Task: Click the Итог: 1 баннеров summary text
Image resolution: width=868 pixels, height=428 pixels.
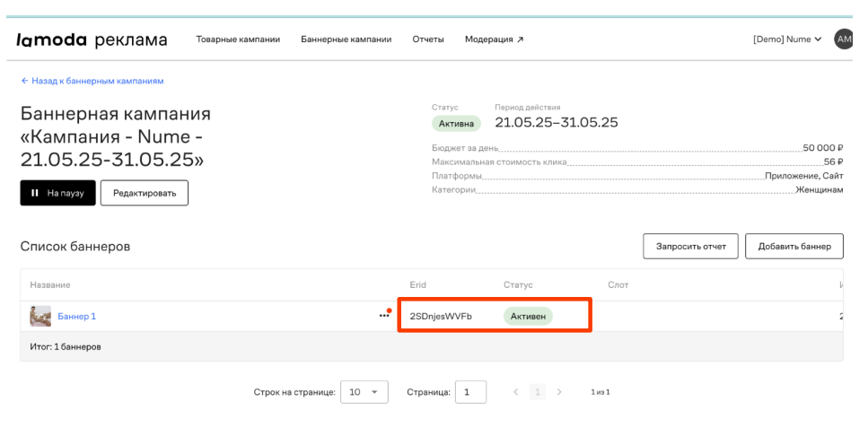Action: click(66, 347)
